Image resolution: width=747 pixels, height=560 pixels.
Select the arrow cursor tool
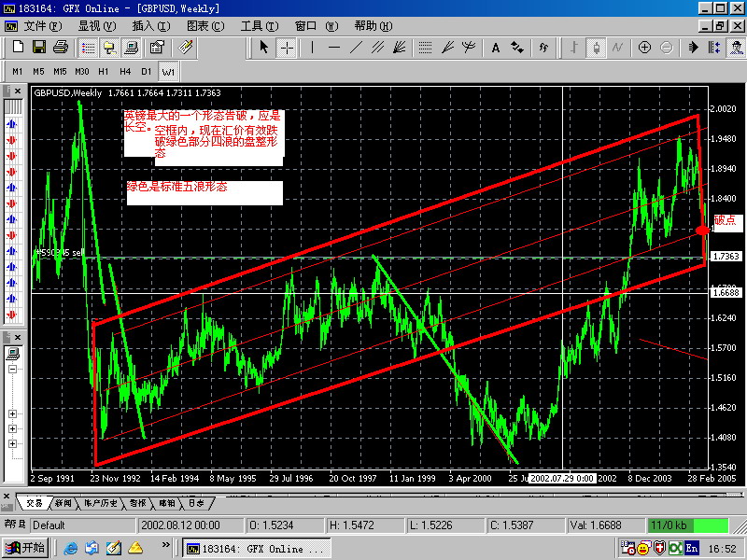coord(264,48)
